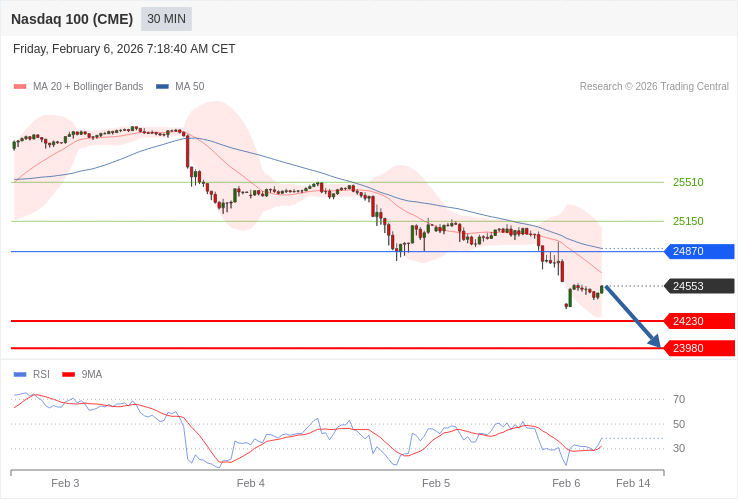Click the Nasdaq 100 (CME) title
The width and height of the screenshot is (738, 500).
72,19
